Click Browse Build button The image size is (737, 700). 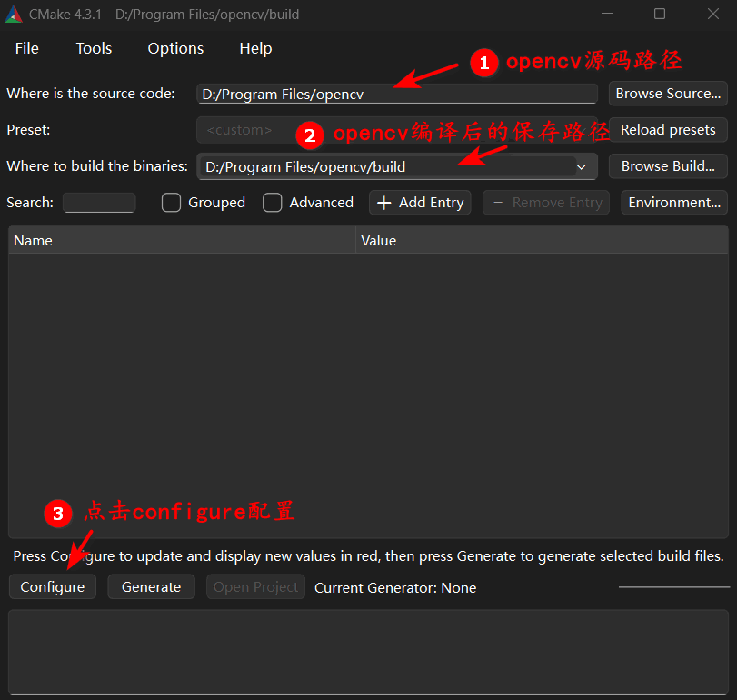(x=668, y=166)
